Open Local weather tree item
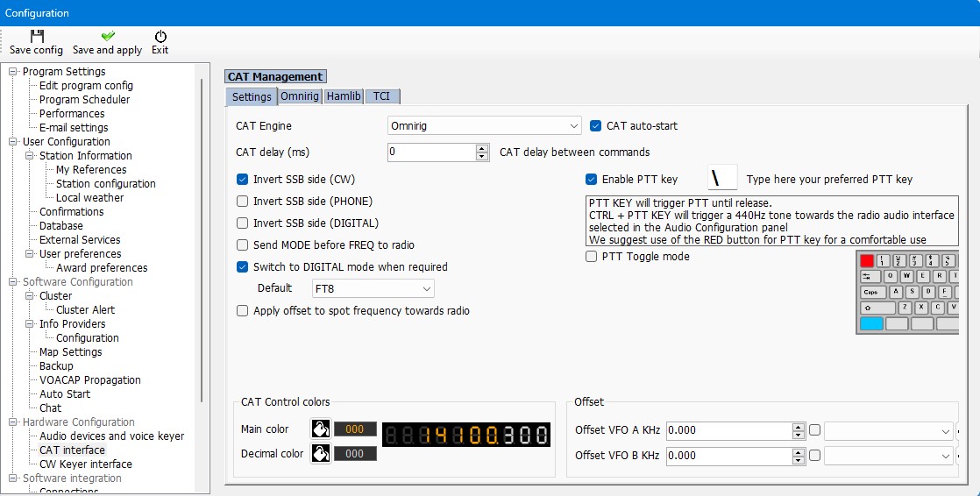This screenshot has height=496, width=980. [x=90, y=197]
